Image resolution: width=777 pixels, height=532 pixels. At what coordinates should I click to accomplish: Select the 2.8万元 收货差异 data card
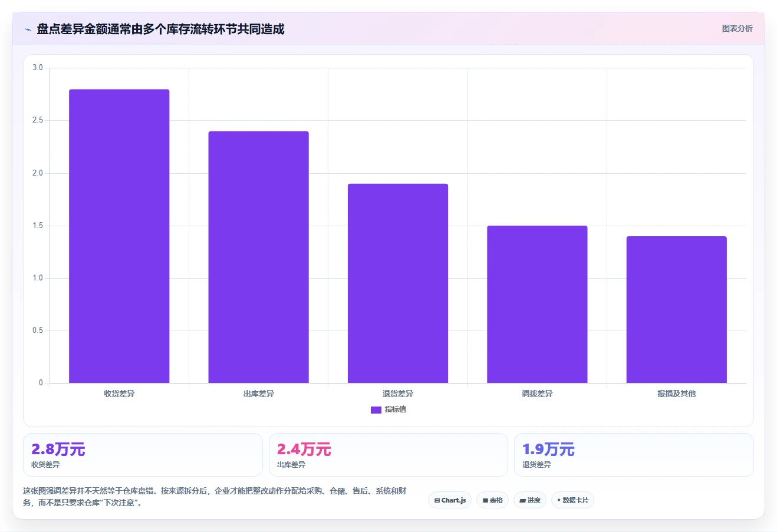[x=143, y=455]
